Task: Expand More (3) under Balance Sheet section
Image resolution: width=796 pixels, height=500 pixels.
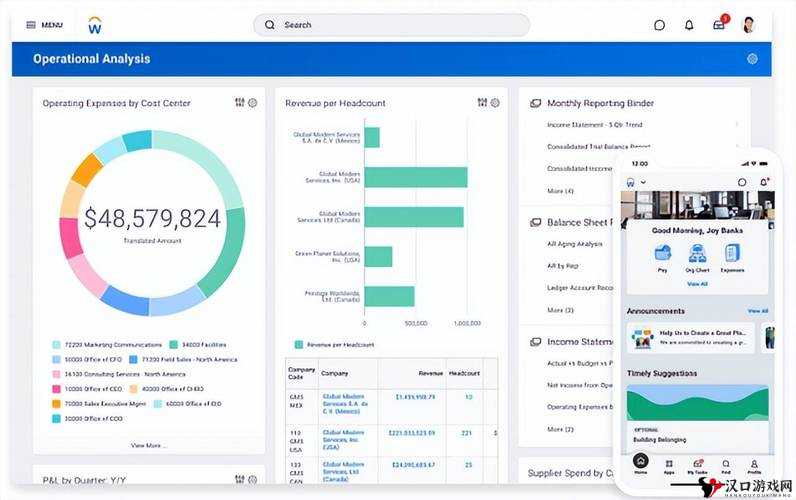Action: (x=560, y=310)
